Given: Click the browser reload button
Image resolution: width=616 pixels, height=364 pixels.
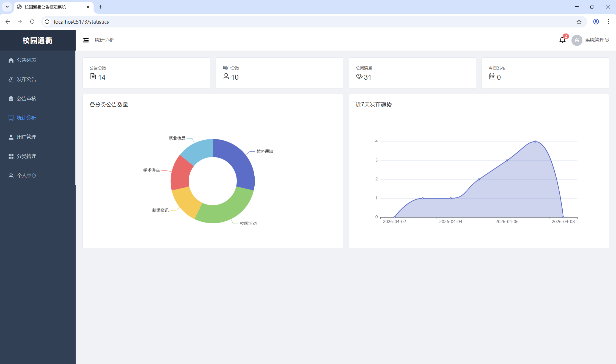Looking at the screenshot, I should click(32, 22).
